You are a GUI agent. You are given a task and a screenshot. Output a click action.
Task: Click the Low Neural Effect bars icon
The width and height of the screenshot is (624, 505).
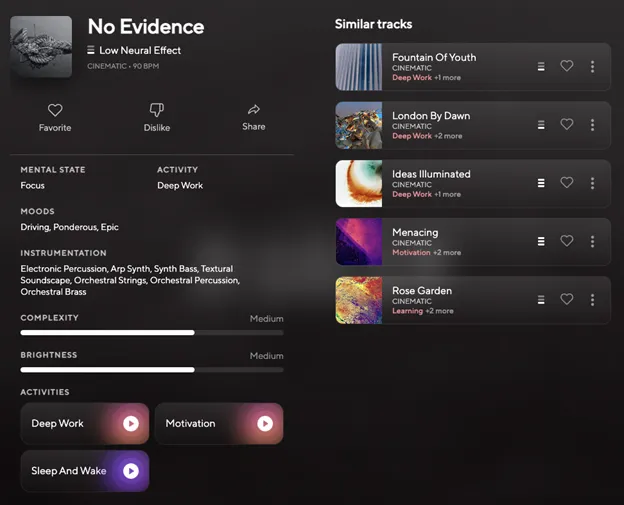click(91, 50)
